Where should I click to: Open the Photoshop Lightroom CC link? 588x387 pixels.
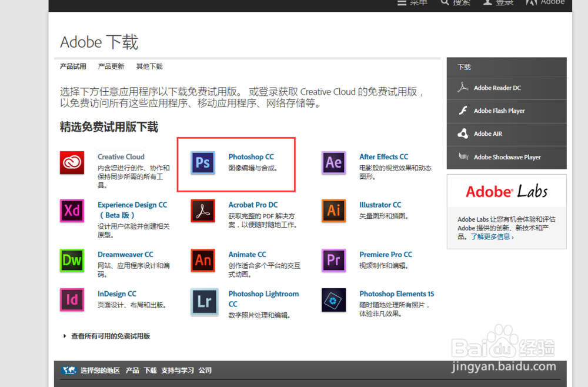click(x=263, y=299)
